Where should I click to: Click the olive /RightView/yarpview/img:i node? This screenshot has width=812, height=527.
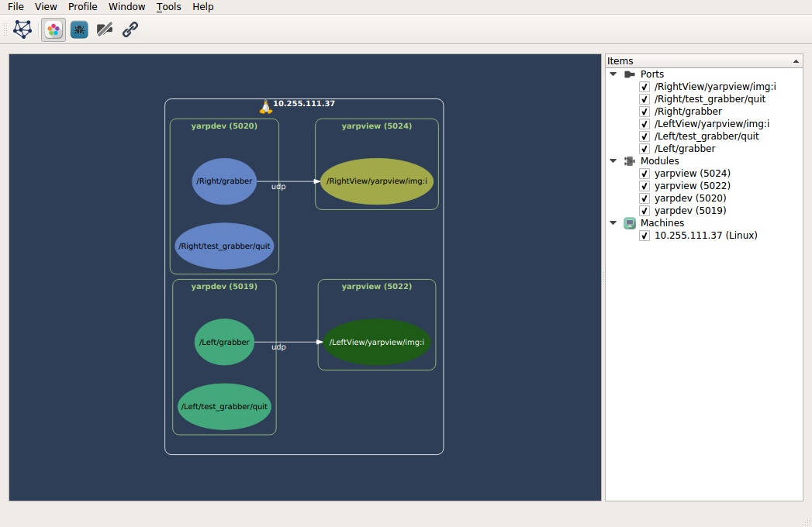point(376,181)
